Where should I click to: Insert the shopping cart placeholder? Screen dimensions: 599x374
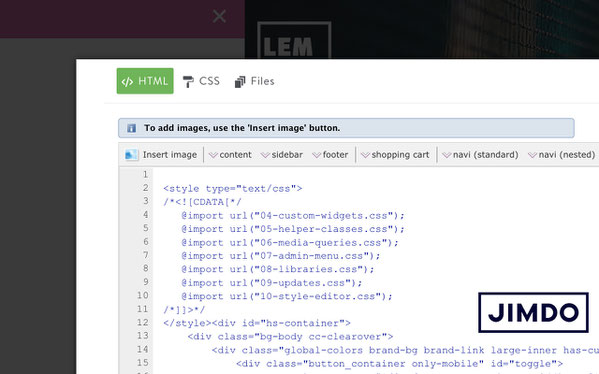[395, 155]
